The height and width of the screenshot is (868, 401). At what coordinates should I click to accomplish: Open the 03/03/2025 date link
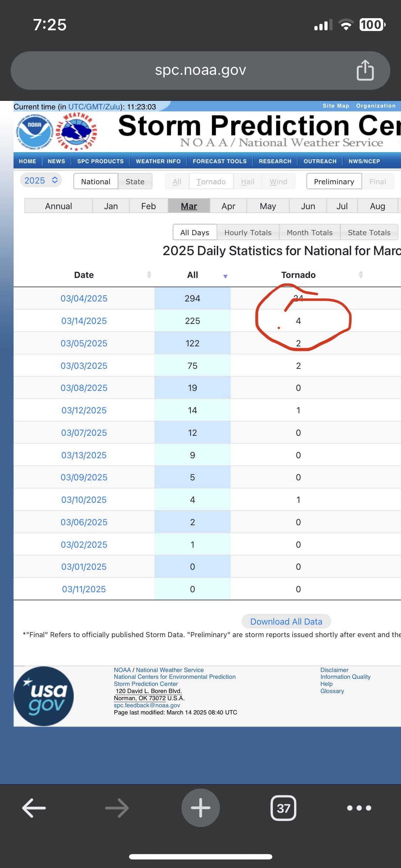coord(84,366)
